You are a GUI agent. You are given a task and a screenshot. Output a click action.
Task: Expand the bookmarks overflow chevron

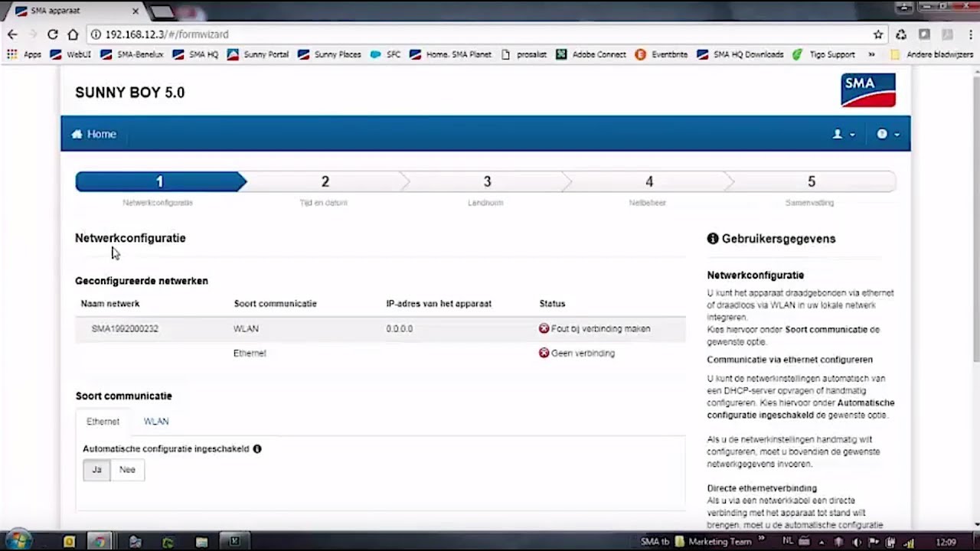pyautogui.click(x=871, y=54)
